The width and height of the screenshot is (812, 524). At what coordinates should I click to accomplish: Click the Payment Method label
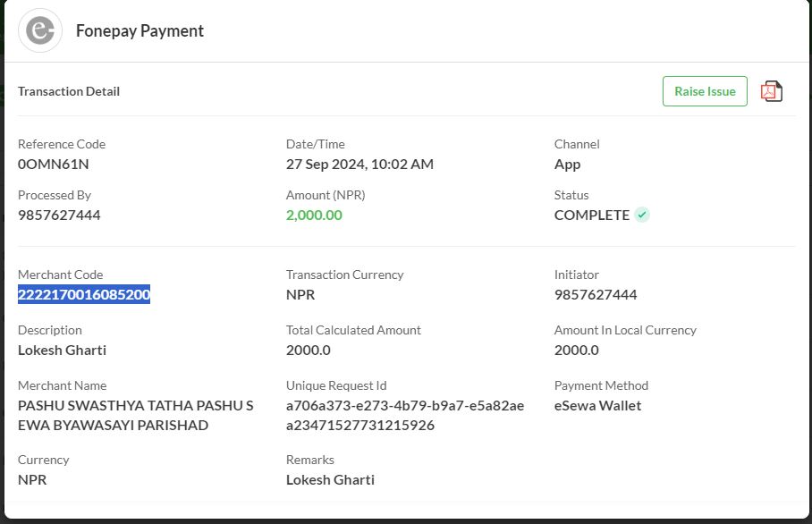601,385
